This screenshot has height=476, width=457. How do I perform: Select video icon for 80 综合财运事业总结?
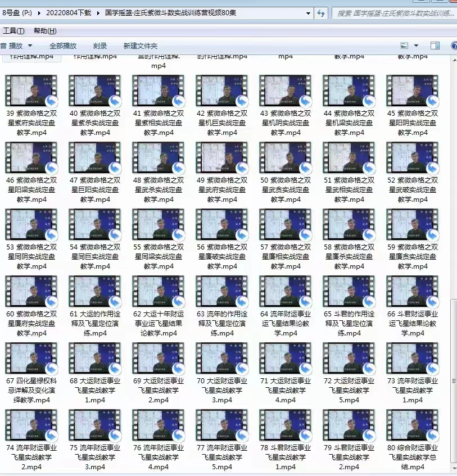pyautogui.click(x=413, y=425)
